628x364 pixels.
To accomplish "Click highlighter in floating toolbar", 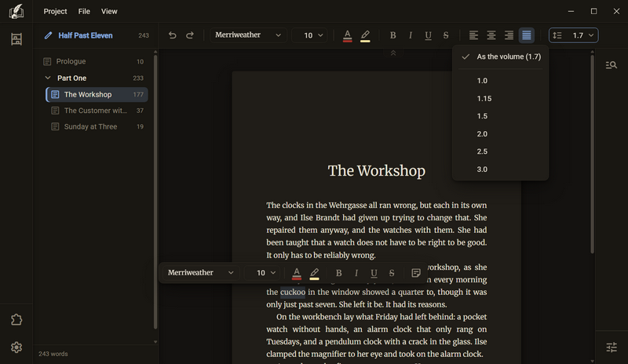I will 315,273.
